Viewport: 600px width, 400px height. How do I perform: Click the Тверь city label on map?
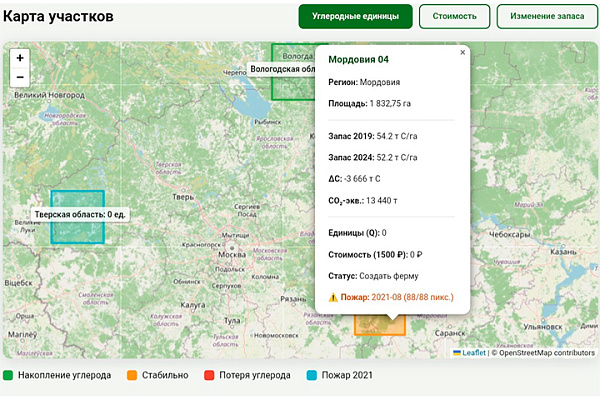tap(183, 197)
